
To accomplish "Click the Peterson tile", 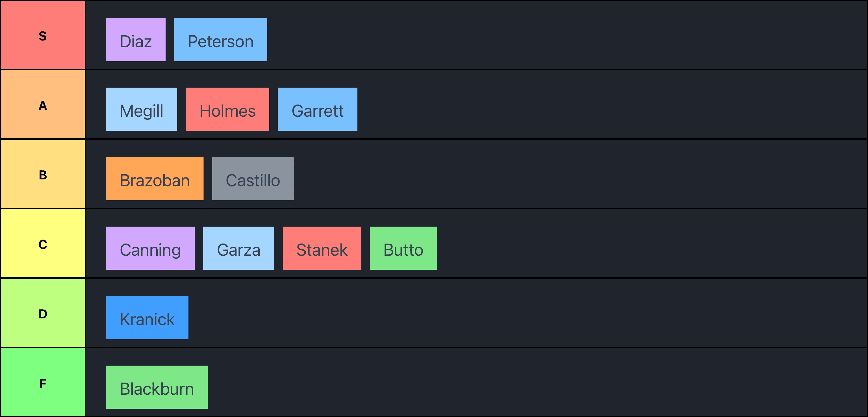I will click(220, 40).
